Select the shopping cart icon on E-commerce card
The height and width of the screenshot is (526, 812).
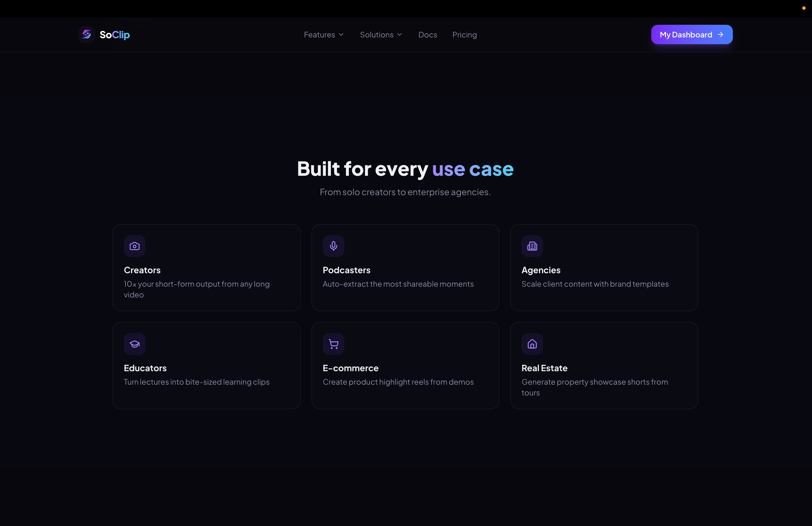pos(333,344)
